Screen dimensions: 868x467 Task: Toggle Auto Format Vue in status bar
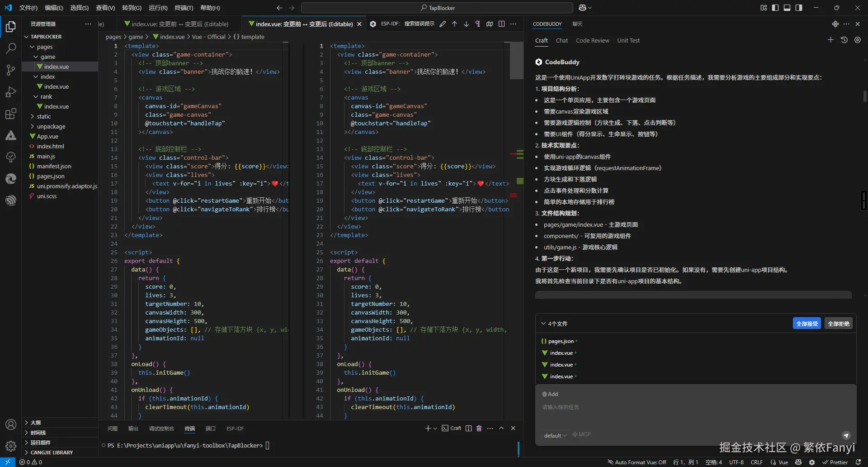[x=637, y=462]
